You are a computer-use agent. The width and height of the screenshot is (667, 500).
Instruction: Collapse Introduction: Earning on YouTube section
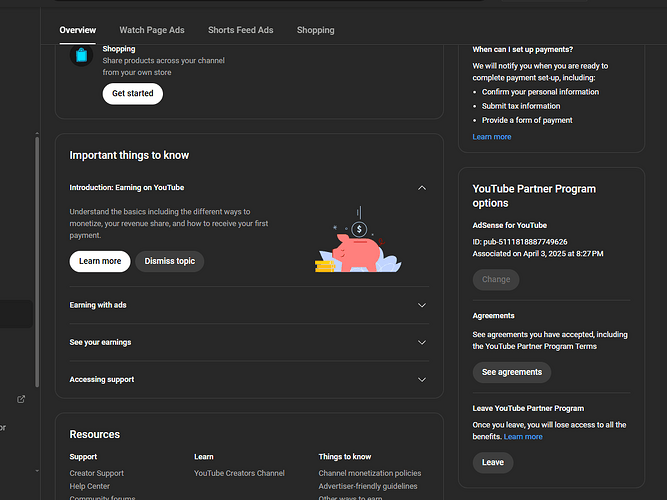click(422, 188)
